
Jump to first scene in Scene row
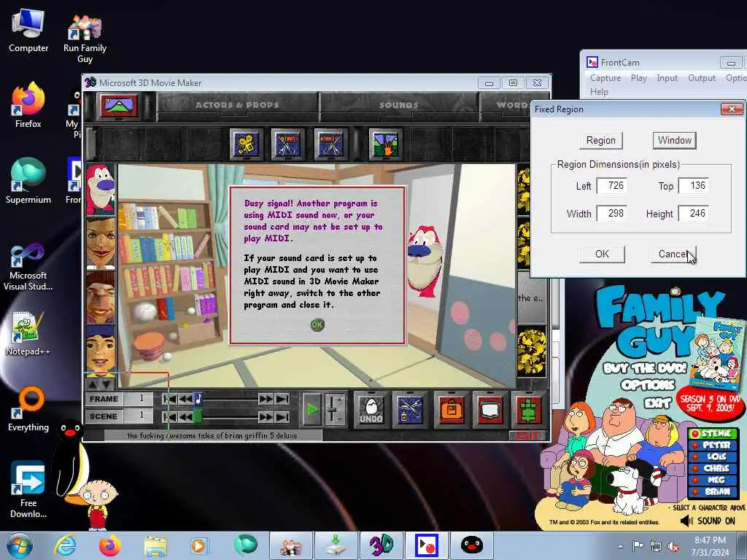point(169,417)
